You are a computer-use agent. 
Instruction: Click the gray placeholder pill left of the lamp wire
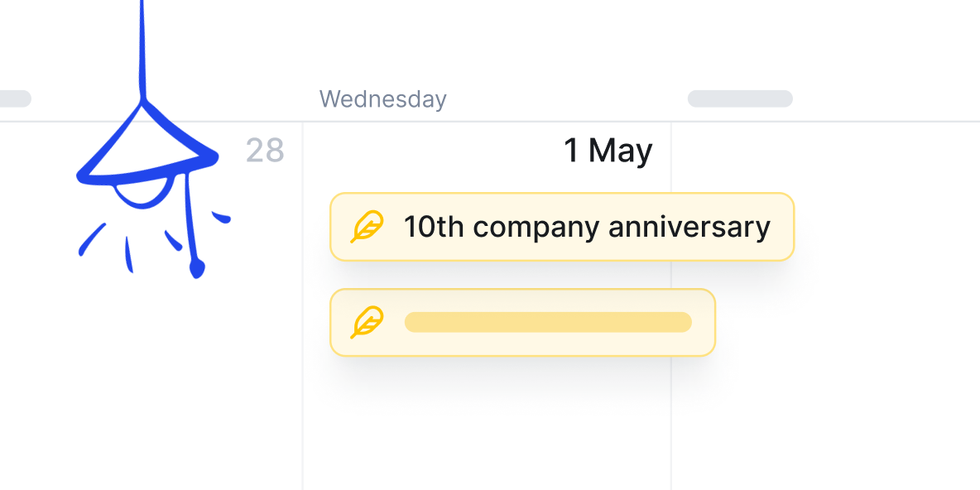[14, 99]
